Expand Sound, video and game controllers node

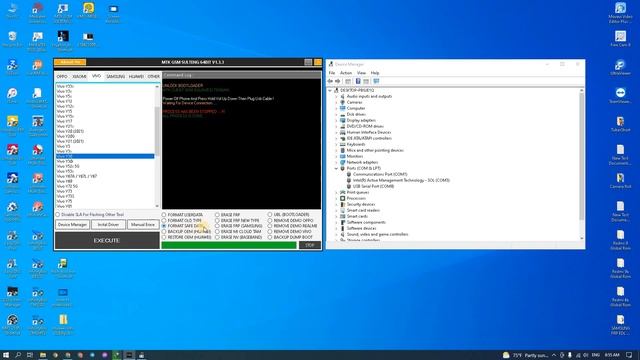coord(336,234)
